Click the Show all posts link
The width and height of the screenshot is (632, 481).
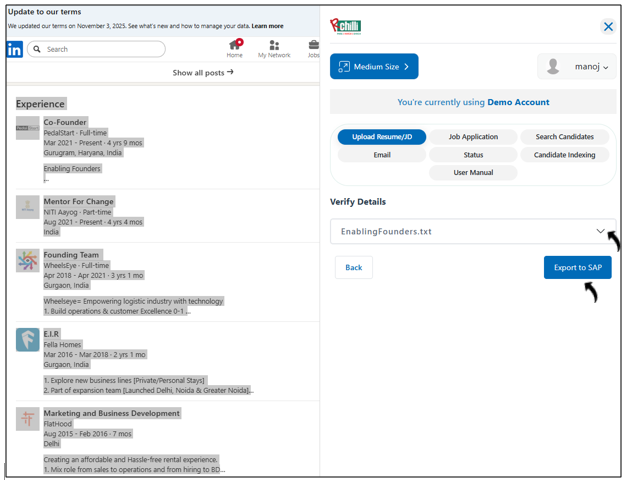click(x=203, y=72)
